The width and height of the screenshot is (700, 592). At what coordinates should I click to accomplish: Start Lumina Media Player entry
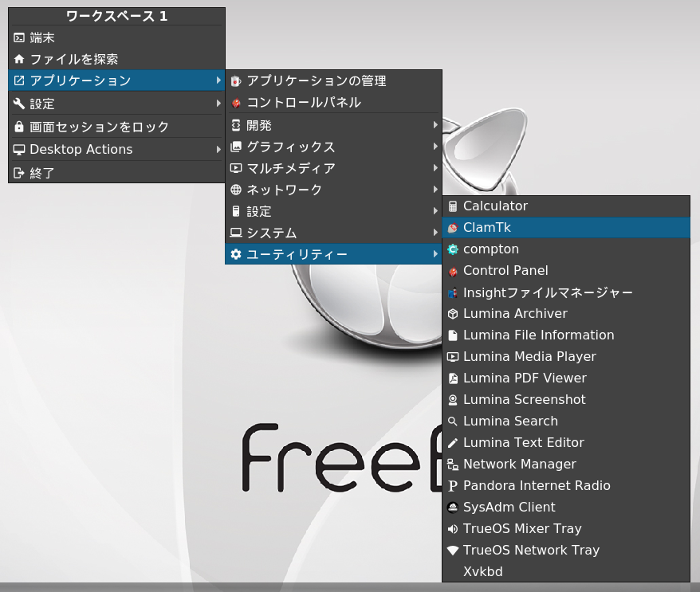(566, 356)
